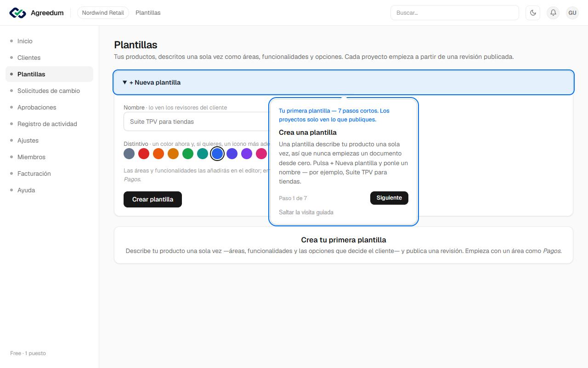Open the Nordwind Retail workspace chip

[x=103, y=13]
